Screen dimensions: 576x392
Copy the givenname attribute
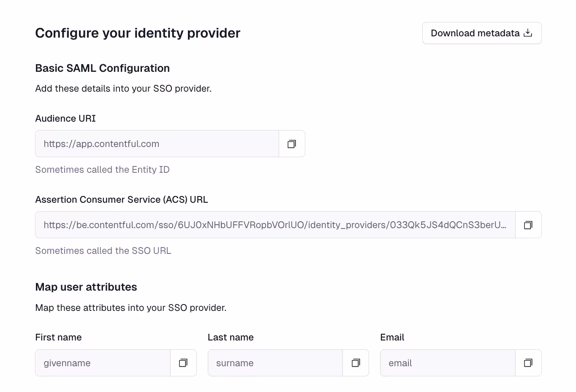click(183, 363)
